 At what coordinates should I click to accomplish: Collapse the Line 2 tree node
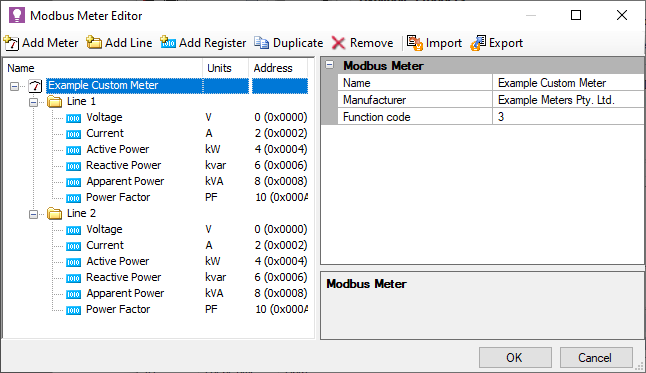pos(33,214)
